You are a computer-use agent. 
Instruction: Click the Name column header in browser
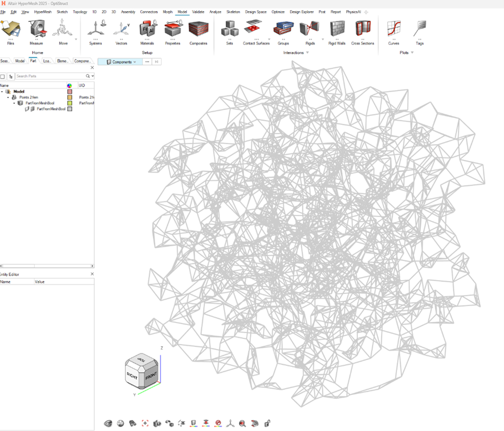coord(5,86)
